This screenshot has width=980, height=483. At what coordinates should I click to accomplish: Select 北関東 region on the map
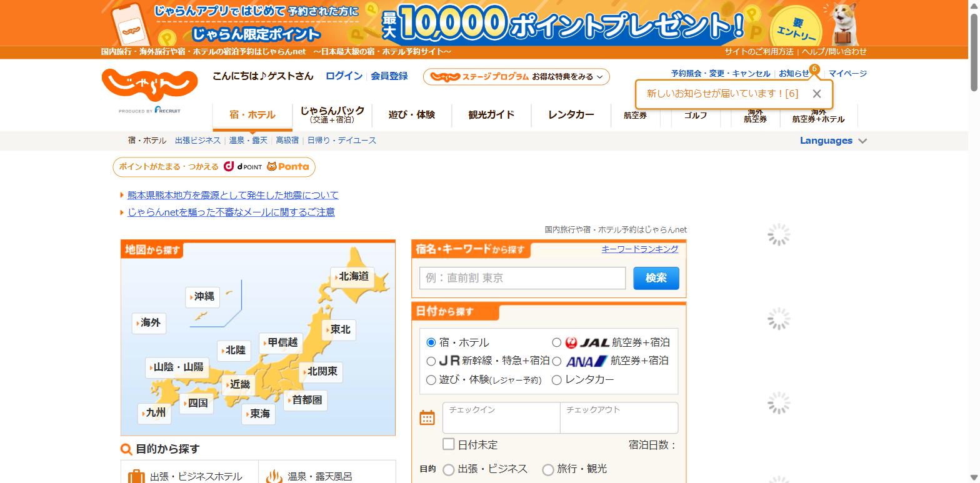(x=321, y=372)
